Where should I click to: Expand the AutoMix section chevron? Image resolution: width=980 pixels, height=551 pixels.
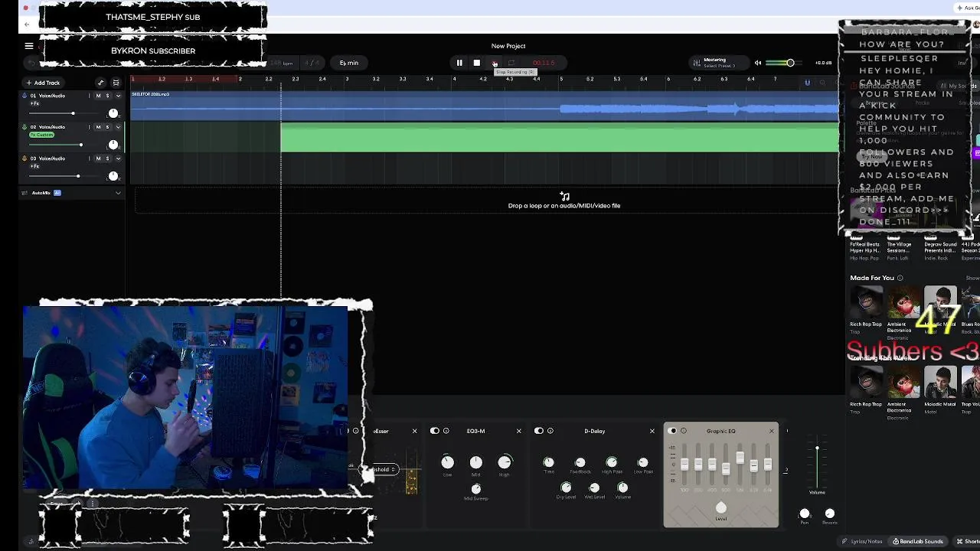pos(118,193)
